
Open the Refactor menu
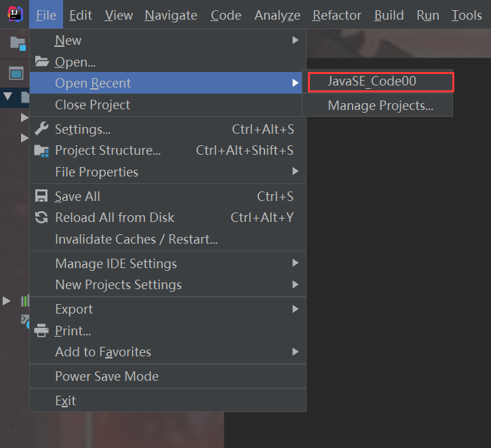click(x=337, y=15)
